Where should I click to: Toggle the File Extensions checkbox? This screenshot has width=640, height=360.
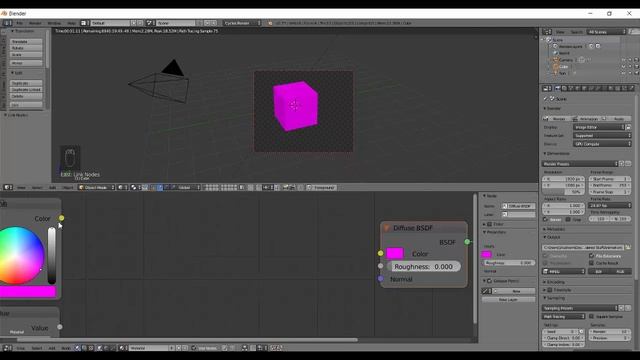point(591,256)
